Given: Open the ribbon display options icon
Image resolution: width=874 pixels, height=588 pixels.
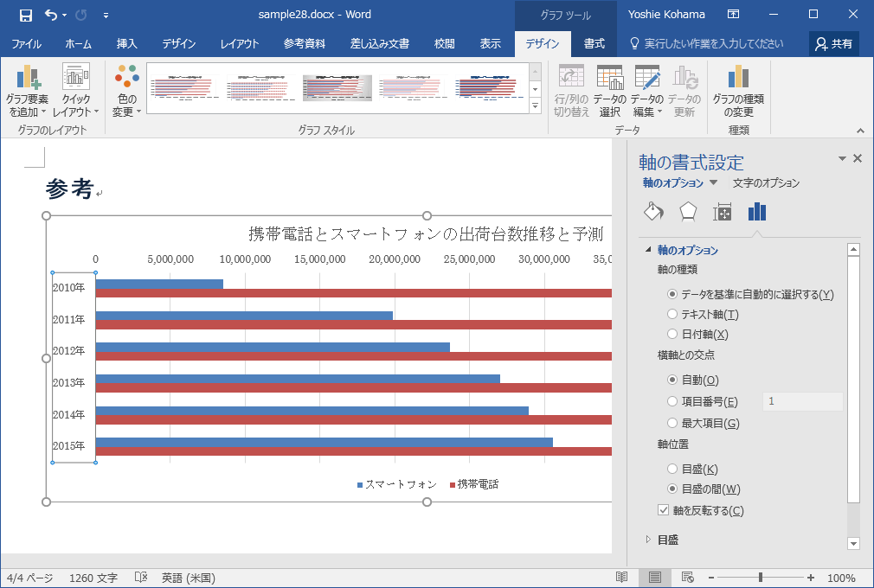Looking at the screenshot, I should click(x=734, y=15).
